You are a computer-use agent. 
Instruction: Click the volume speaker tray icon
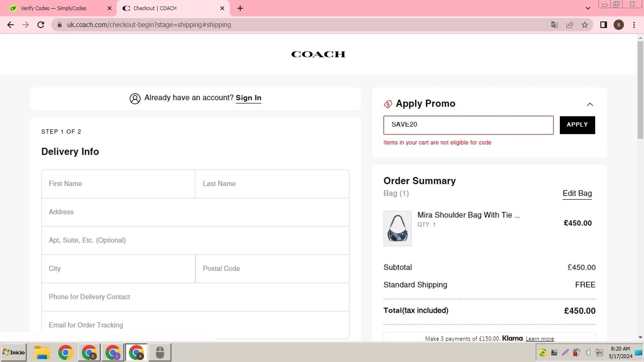click(588, 353)
